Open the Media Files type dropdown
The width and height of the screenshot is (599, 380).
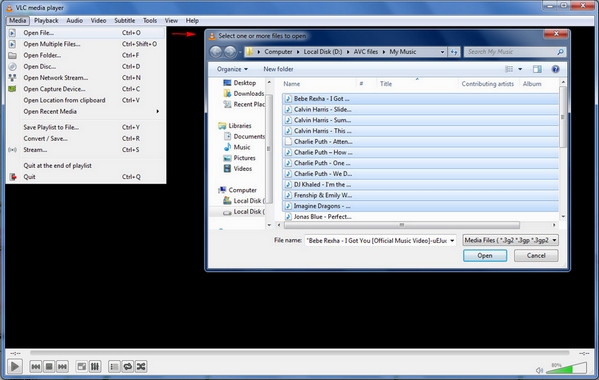pyautogui.click(x=510, y=240)
